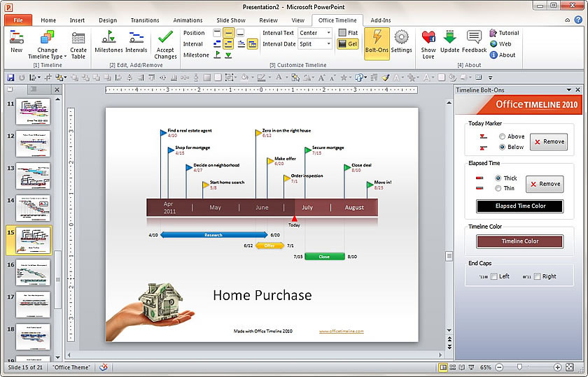
Task: Select Elapsed Time Thick option
Action: point(498,178)
